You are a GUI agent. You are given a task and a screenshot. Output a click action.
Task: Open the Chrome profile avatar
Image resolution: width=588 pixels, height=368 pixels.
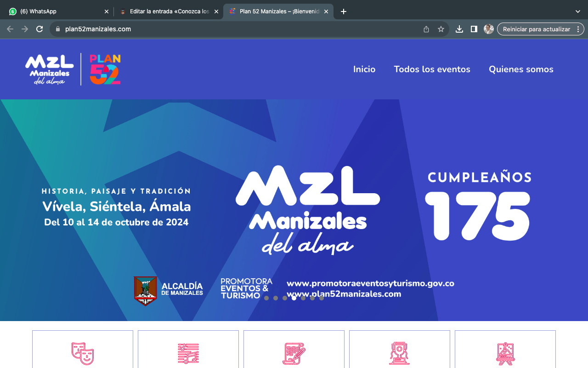coord(489,29)
